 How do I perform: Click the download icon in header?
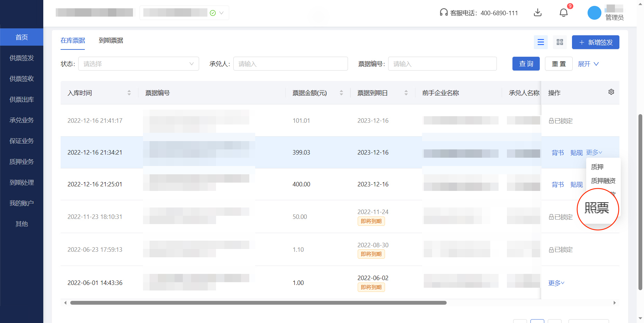[537, 13]
